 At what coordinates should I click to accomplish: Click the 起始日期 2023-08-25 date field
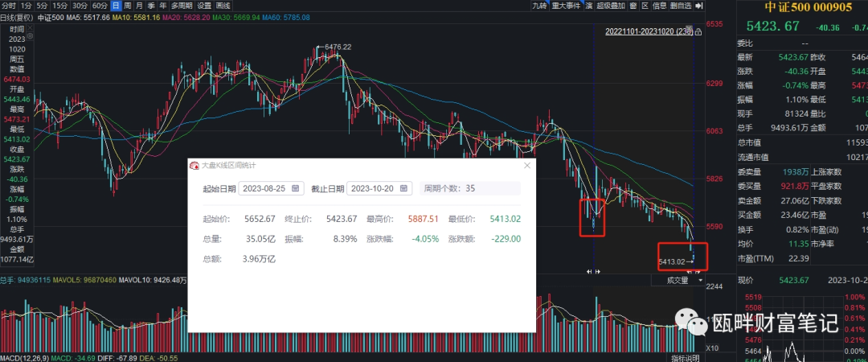[272, 188]
